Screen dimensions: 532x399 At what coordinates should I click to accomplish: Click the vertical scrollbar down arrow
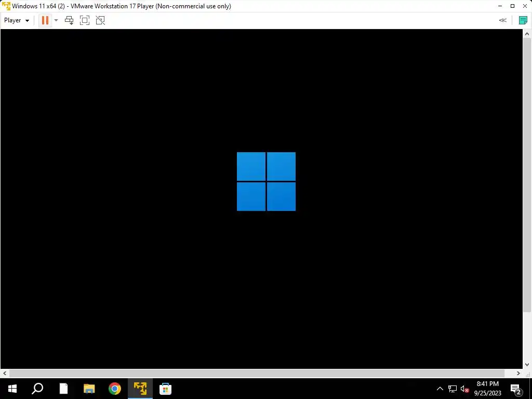pyautogui.click(x=527, y=365)
